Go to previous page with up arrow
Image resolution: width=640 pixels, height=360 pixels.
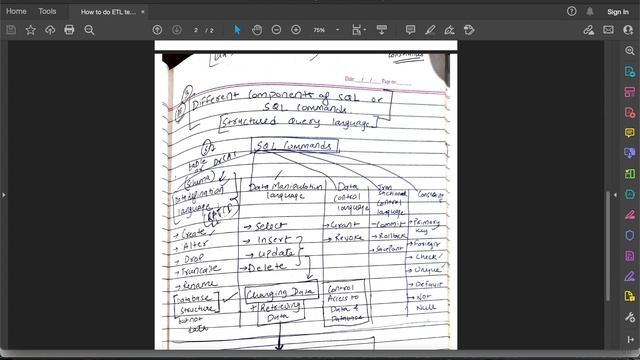157,30
